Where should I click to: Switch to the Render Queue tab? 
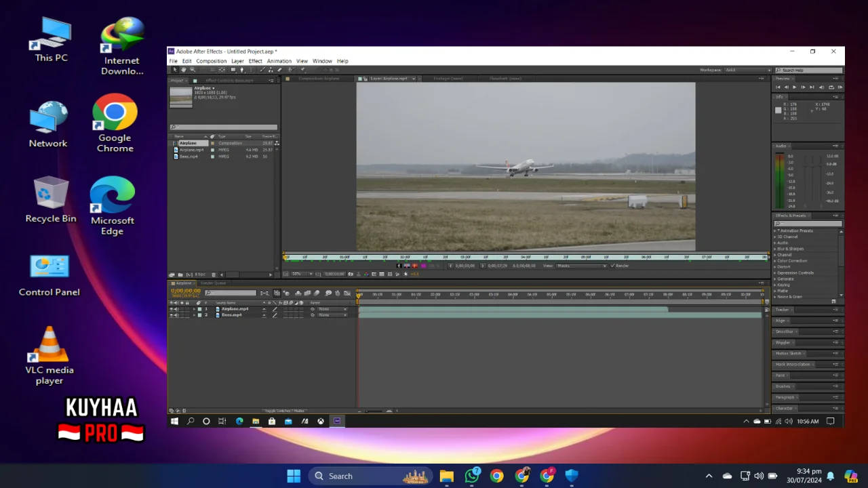tap(213, 283)
